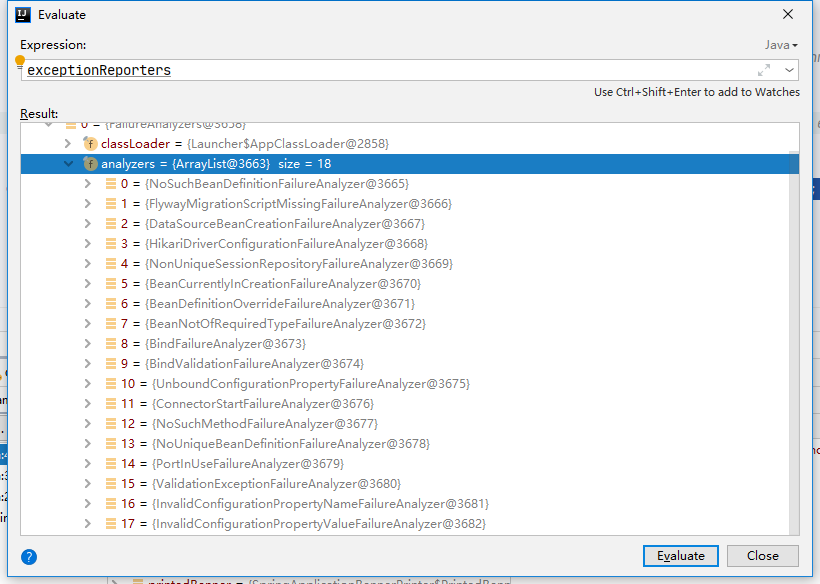
Task: Open the expression history dropdown arrow
Action: pyautogui.click(x=790, y=70)
